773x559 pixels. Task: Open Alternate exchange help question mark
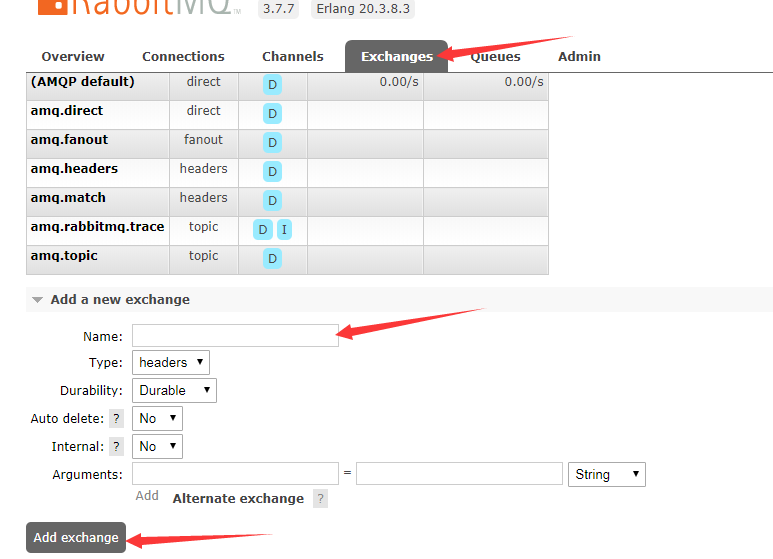[x=320, y=499]
